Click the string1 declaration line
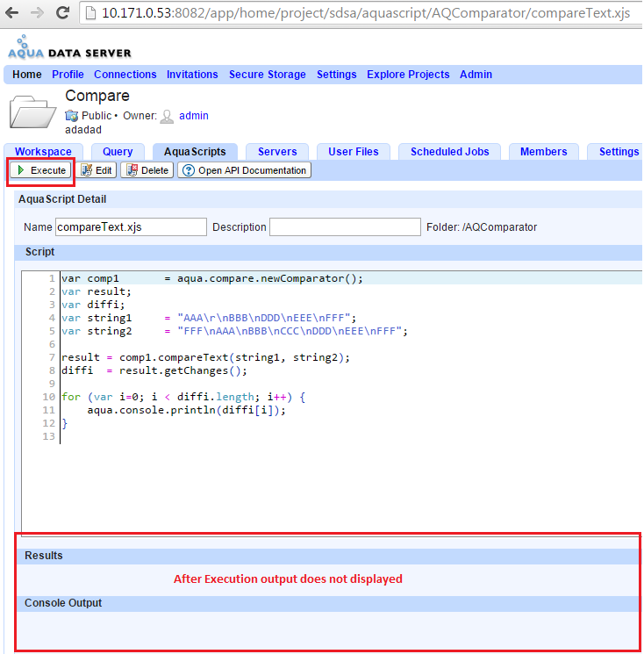Image resolution: width=644 pixels, height=654 pixels. (209, 318)
